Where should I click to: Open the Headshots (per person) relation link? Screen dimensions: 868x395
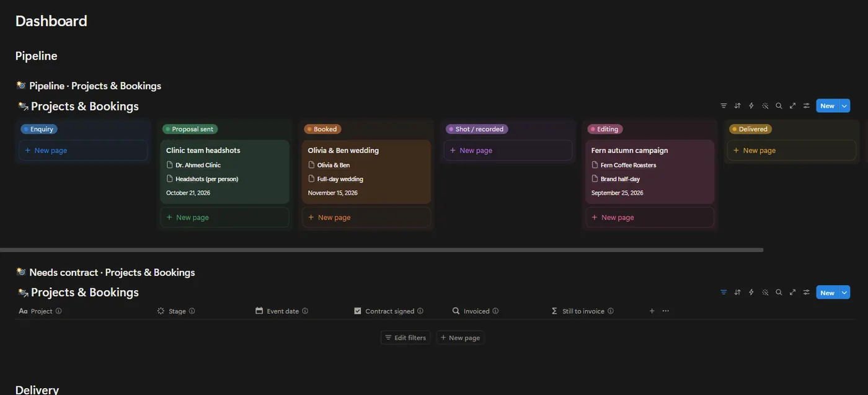(206, 179)
